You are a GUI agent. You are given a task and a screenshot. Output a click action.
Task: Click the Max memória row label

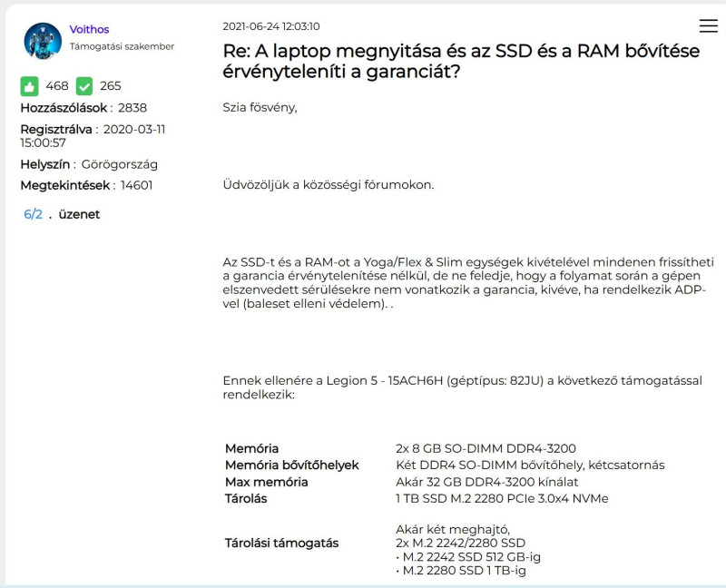[x=266, y=482]
